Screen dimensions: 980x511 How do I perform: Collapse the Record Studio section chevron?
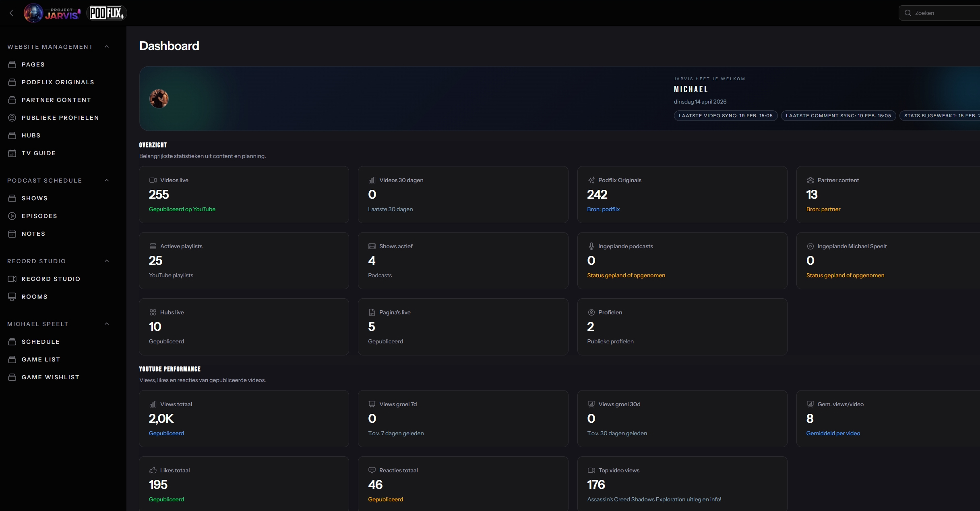(107, 261)
